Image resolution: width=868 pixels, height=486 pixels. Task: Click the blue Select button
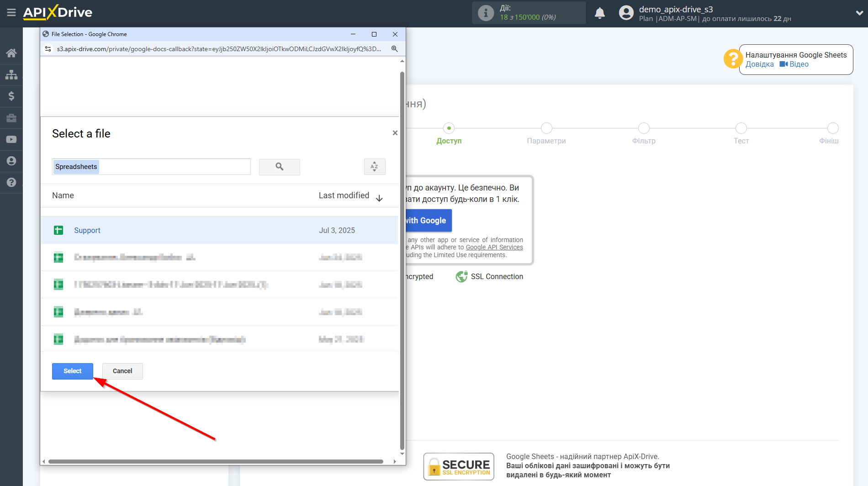click(x=73, y=371)
